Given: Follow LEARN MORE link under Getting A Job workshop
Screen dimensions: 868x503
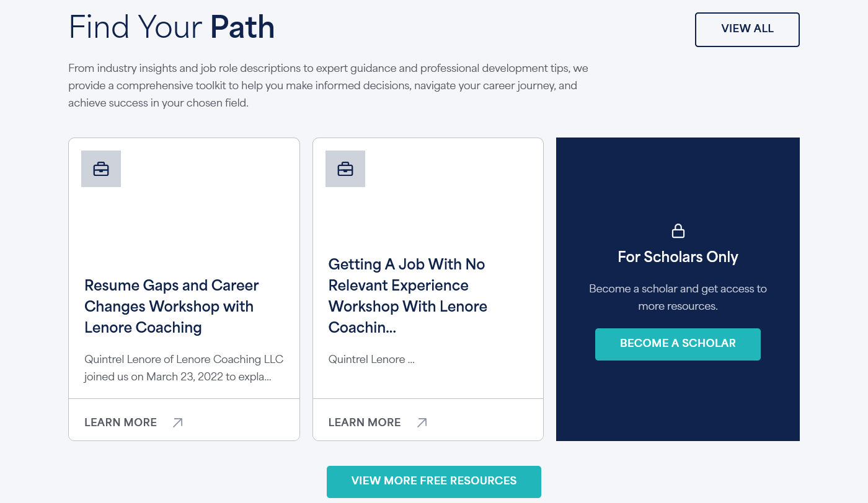Looking at the screenshot, I should [365, 422].
